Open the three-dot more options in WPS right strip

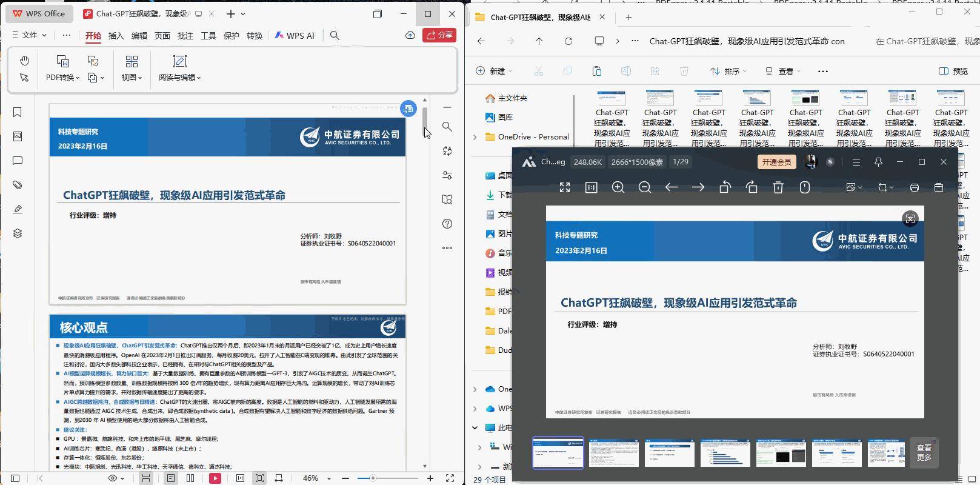447,248
